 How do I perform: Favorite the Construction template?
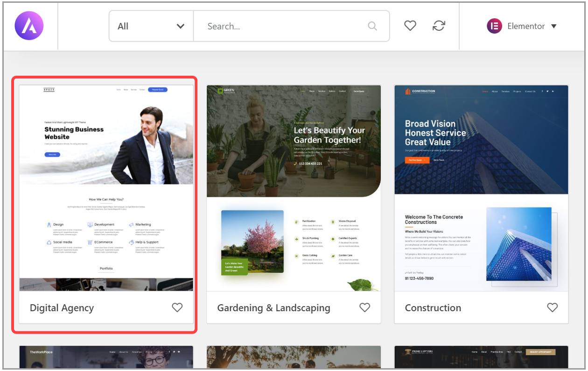pyautogui.click(x=553, y=307)
